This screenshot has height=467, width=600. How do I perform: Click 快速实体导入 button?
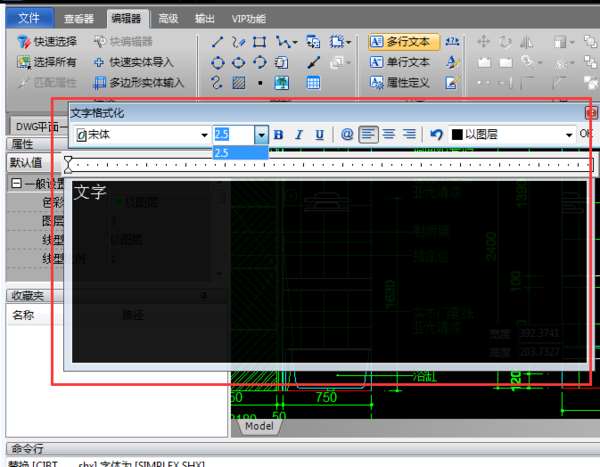pyautogui.click(x=134, y=62)
